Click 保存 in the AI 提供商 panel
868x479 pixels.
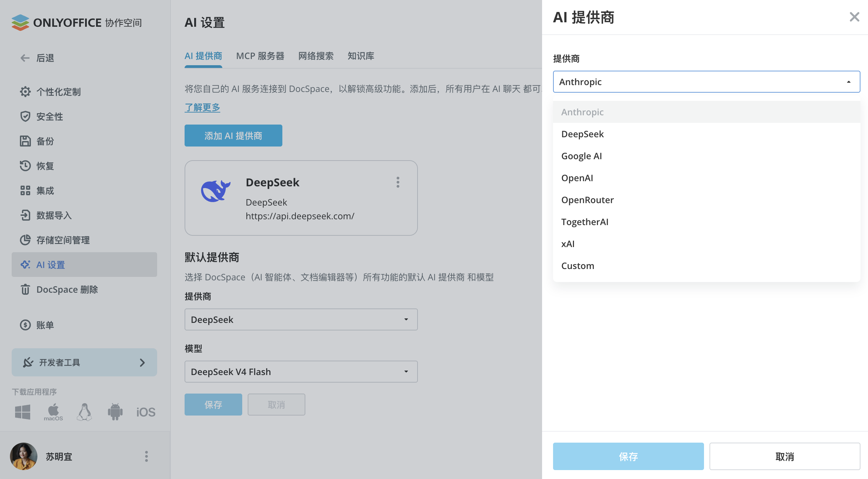[x=628, y=456]
